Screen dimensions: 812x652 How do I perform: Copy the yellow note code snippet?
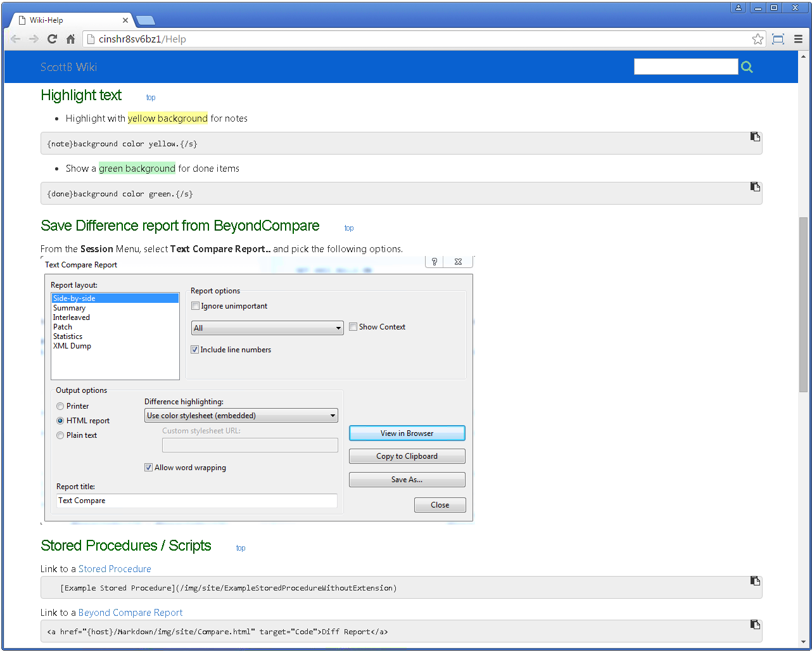tap(755, 137)
